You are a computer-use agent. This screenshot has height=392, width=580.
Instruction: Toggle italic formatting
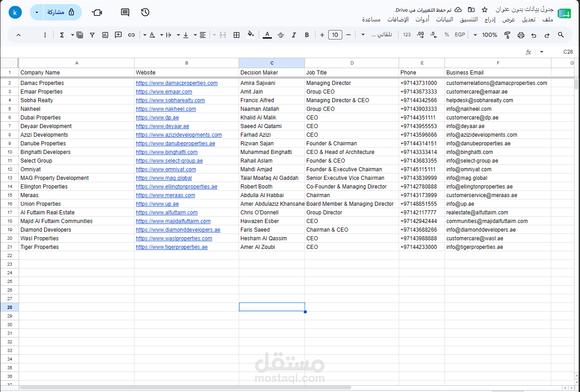[294, 35]
